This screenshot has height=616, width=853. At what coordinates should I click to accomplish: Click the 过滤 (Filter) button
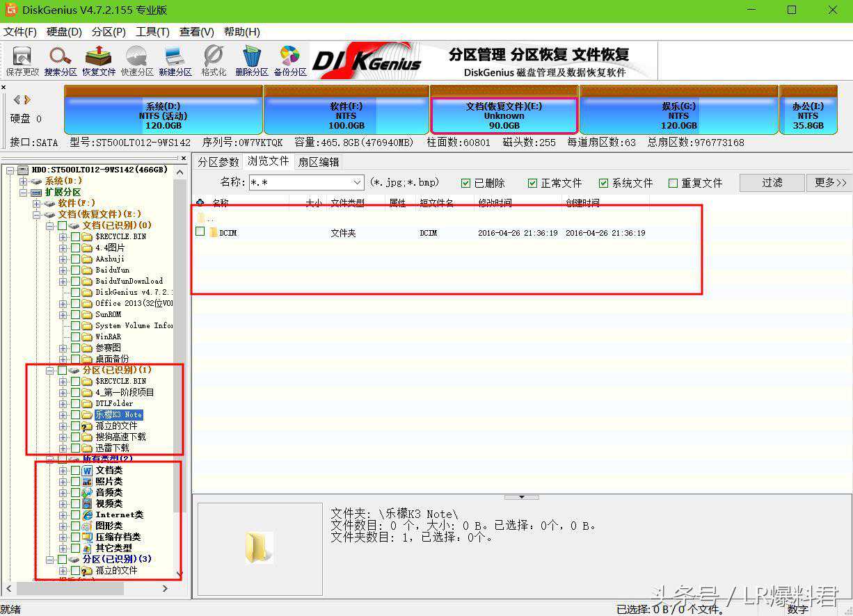pyautogui.click(x=772, y=182)
